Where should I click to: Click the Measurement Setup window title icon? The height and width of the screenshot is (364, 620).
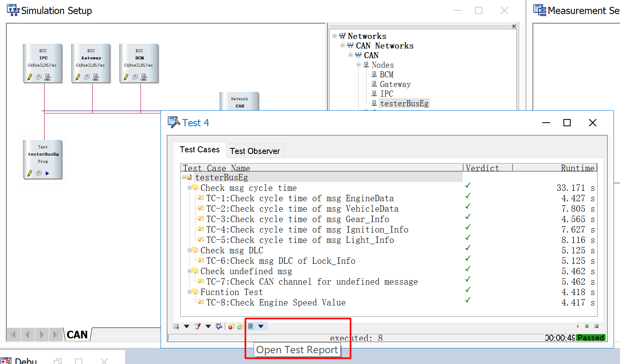540,10
